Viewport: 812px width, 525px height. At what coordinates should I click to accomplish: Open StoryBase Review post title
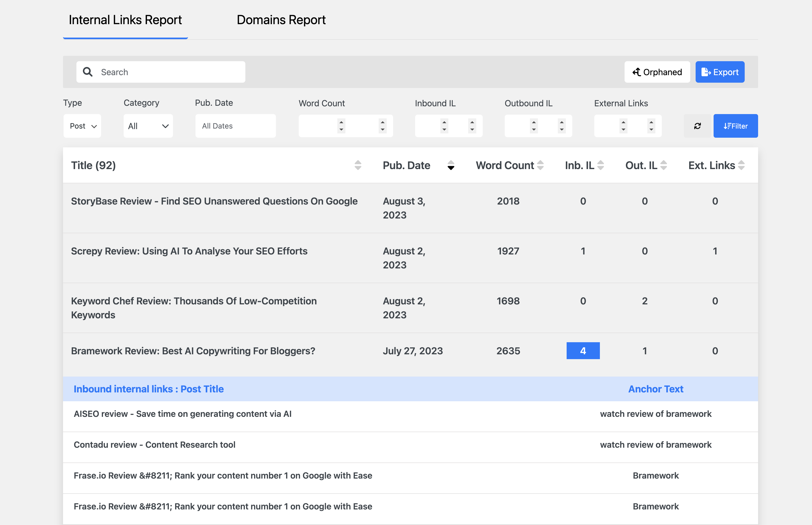214,201
